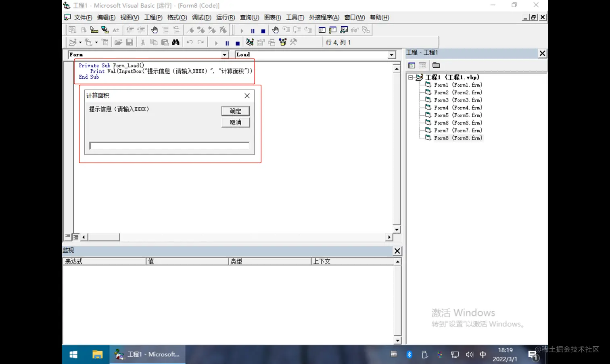Click View Object icon in project panel
The width and height of the screenshot is (610, 364).
(422, 65)
